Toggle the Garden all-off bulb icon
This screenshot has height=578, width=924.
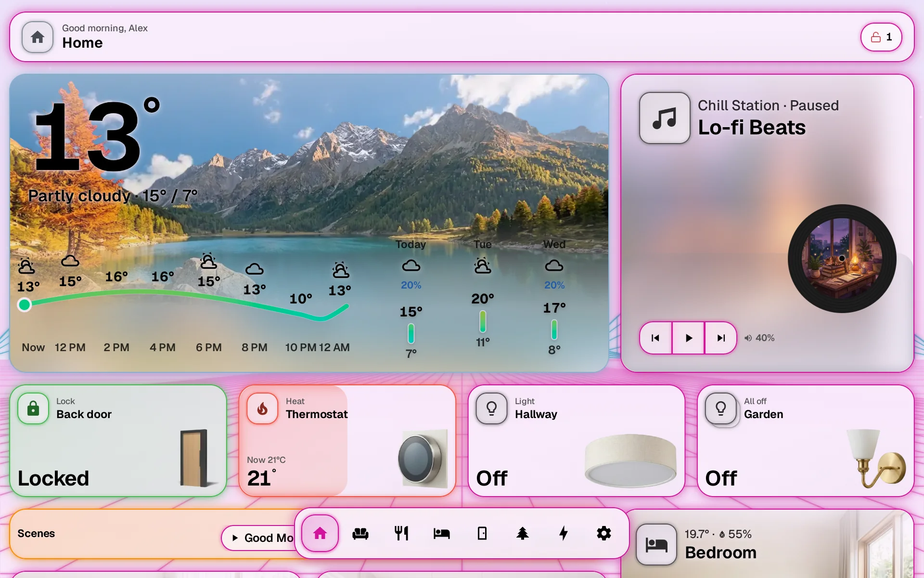point(720,408)
